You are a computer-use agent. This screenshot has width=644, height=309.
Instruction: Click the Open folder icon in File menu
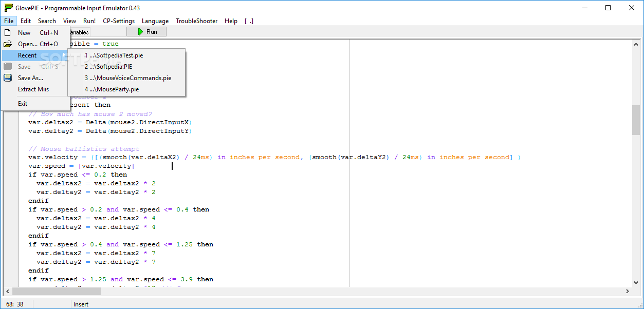click(8, 44)
